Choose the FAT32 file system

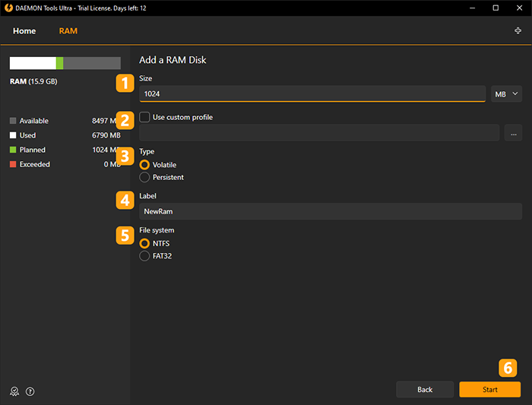point(144,256)
